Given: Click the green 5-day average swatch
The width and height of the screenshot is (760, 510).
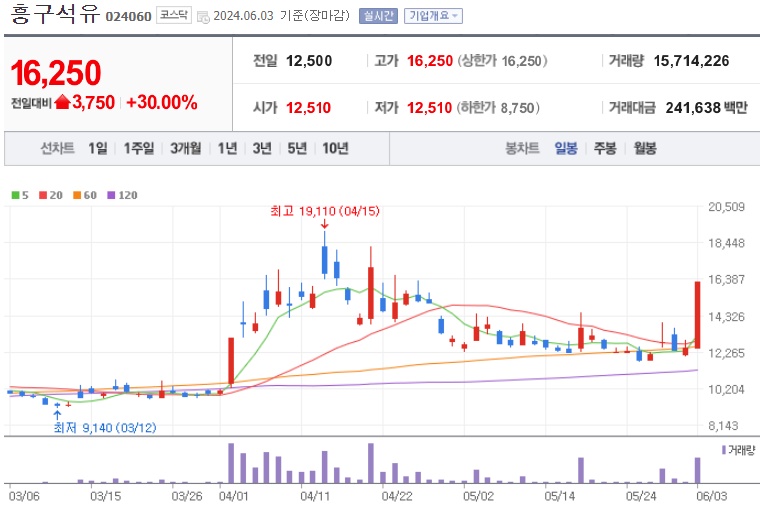Looking at the screenshot, I should (x=15, y=195).
